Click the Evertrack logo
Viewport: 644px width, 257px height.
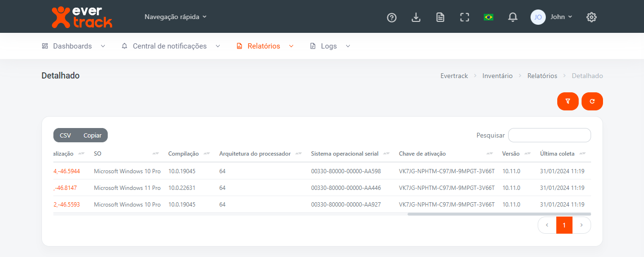coord(82,17)
